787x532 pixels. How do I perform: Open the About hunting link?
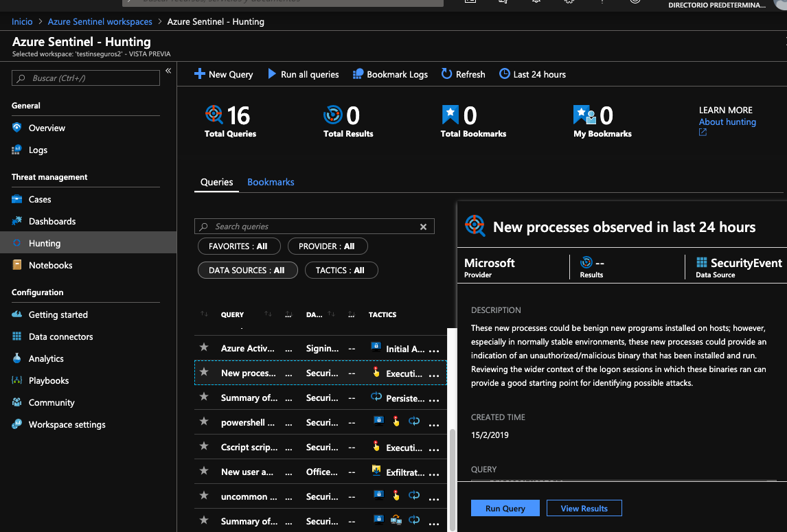click(x=727, y=122)
